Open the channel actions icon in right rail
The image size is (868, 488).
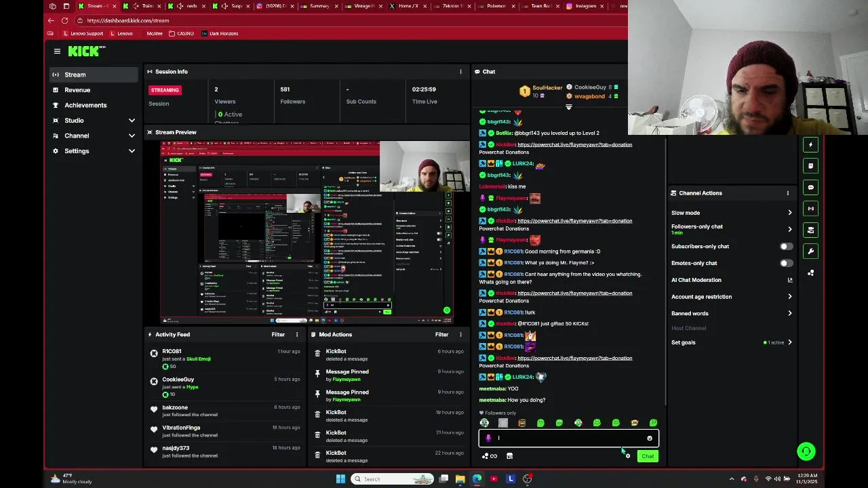pyautogui.click(x=810, y=230)
